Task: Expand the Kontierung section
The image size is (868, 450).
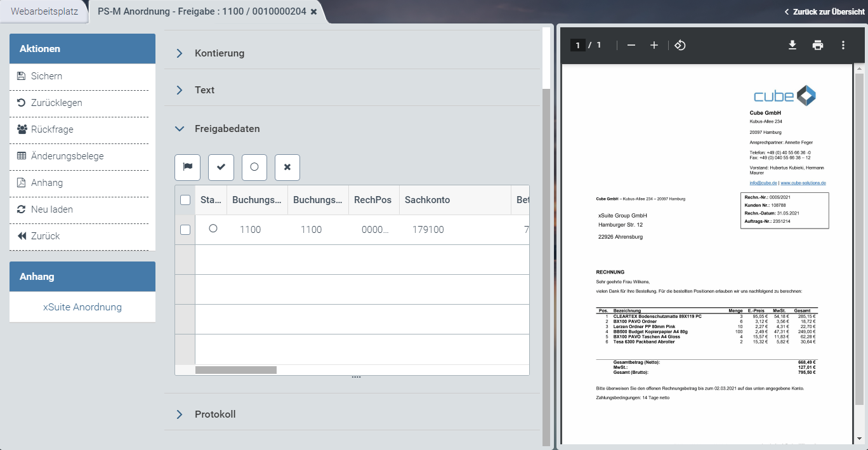Action: (x=220, y=53)
